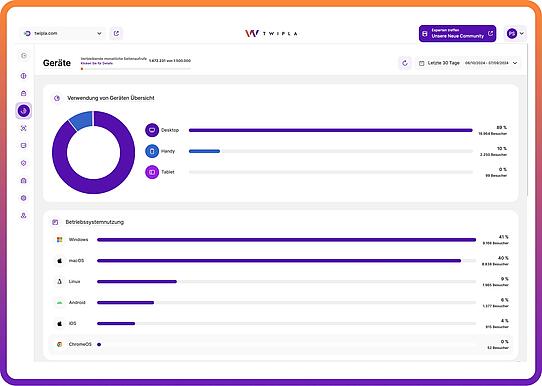
Task: Click the Desktop device circle icon
Action: [x=152, y=130]
